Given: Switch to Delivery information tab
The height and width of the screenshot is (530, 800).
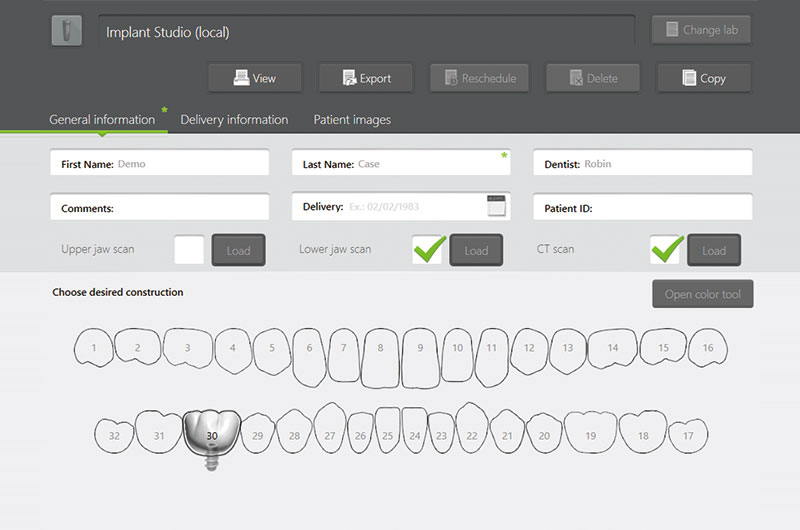Looking at the screenshot, I should click(234, 119).
